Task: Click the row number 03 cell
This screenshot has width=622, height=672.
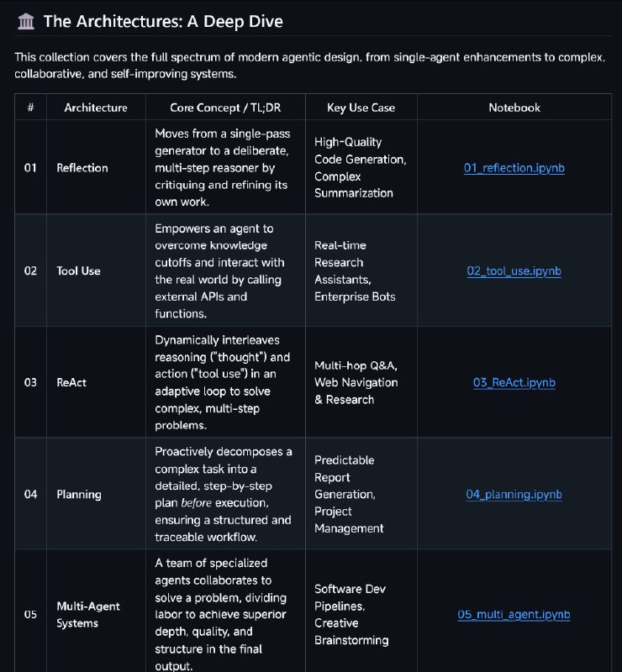Action: [x=30, y=383]
